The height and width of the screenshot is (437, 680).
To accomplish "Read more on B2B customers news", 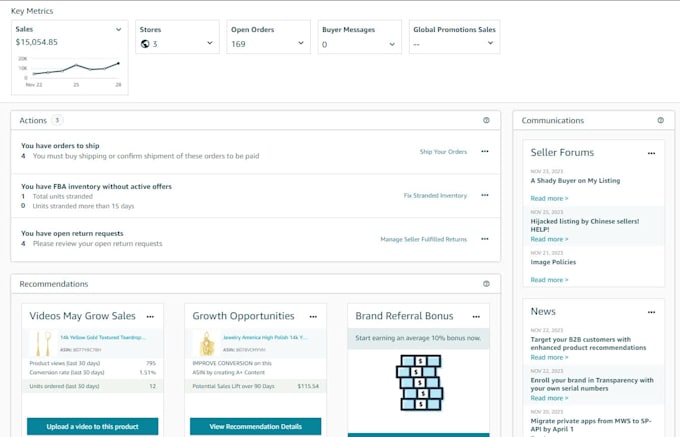I will click(x=549, y=357).
